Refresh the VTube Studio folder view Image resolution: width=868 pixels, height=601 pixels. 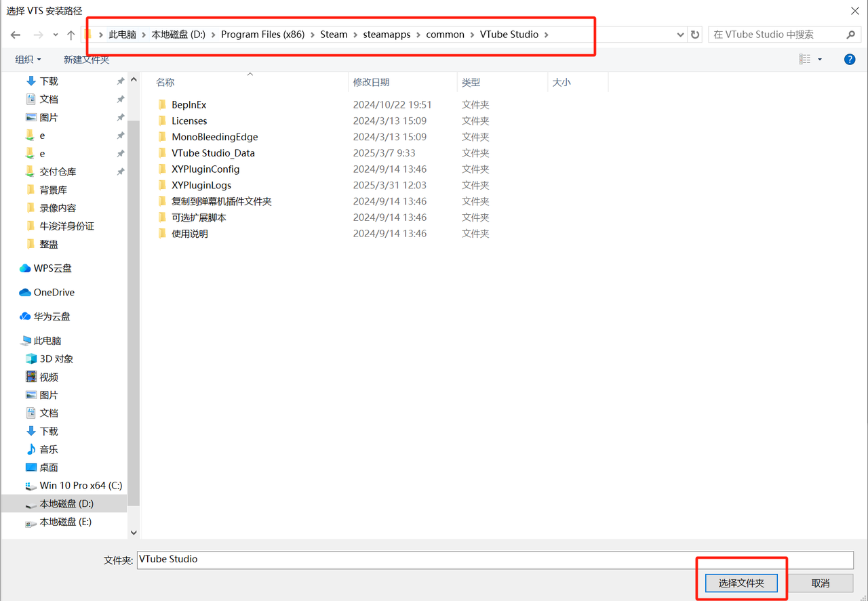point(695,35)
